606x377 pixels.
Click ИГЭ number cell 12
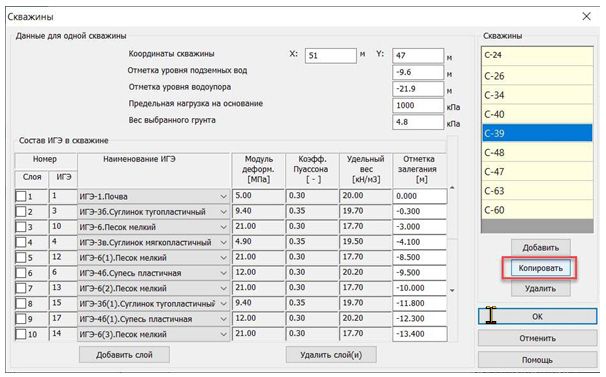[x=63, y=257]
